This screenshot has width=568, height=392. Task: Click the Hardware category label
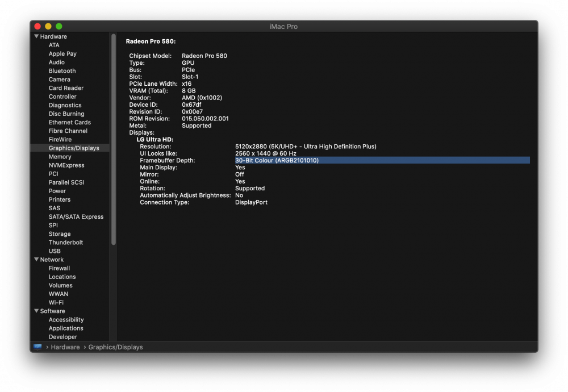tap(53, 36)
